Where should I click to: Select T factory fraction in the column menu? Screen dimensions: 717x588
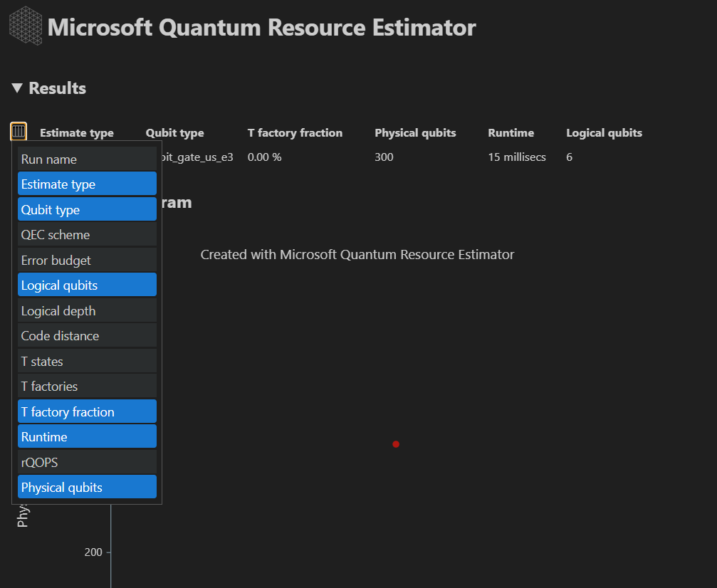87,411
